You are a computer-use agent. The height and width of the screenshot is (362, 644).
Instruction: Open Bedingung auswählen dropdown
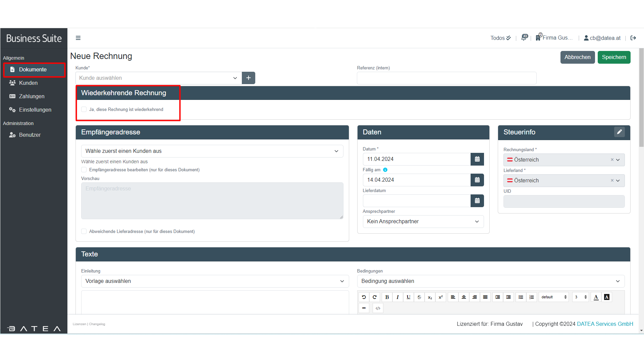click(490, 281)
